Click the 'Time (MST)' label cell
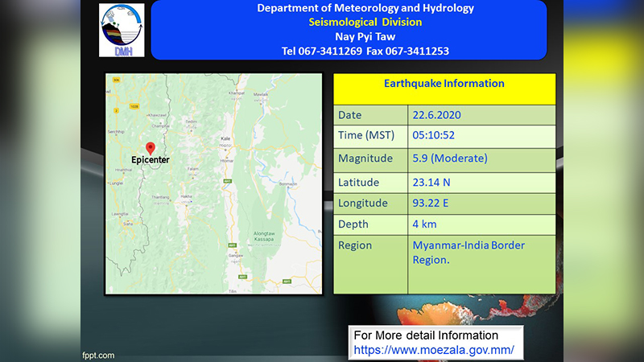This screenshot has width=644, height=362. pos(370,137)
